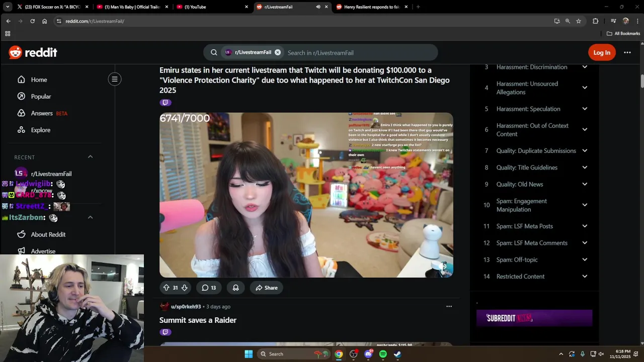Image resolution: width=644 pixels, height=362 pixels.
Task: Reload the current page
Action: pos(32,21)
